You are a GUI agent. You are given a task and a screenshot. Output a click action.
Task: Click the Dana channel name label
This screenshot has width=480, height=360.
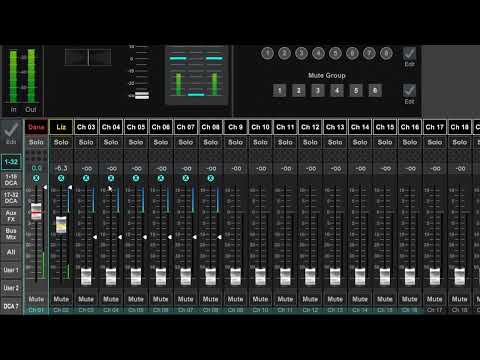click(36, 127)
